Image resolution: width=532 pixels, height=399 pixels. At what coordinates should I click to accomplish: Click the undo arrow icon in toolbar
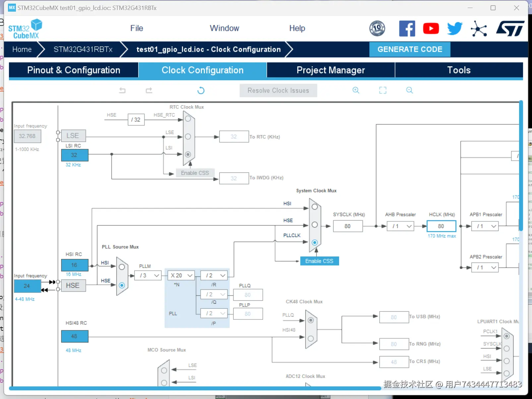[x=122, y=90]
